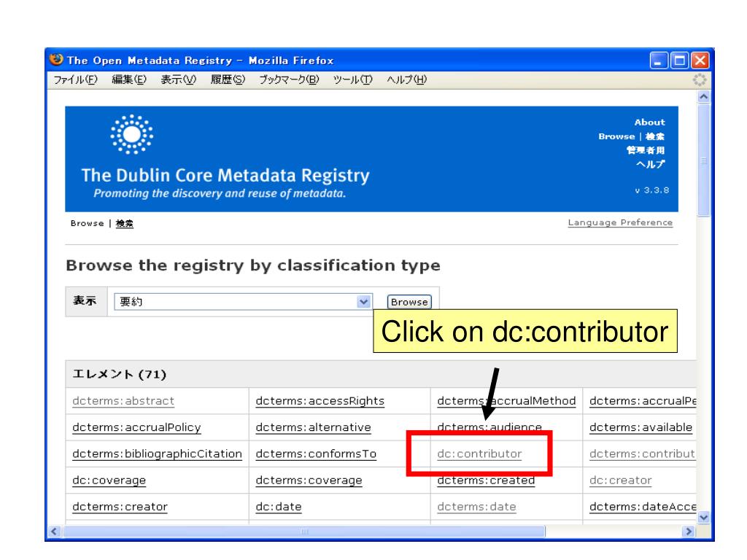Open the dcterms:accessRights element
Screen dimensions: 747x560
pyautogui.click(x=320, y=401)
